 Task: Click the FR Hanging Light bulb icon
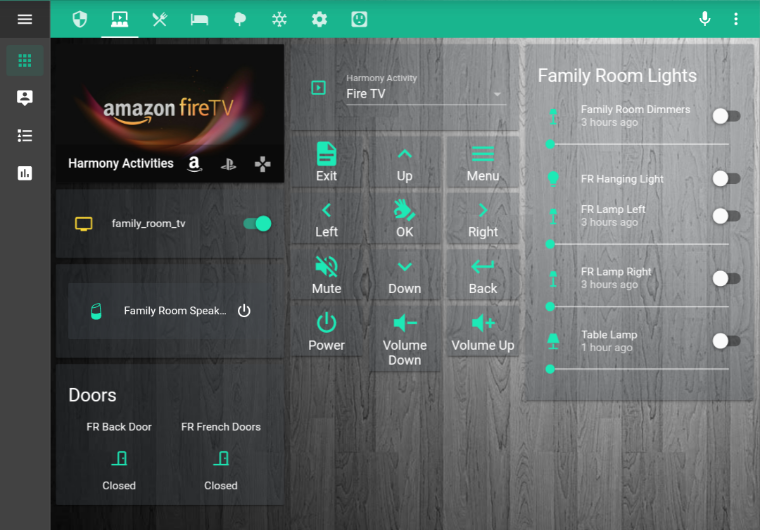point(553,179)
